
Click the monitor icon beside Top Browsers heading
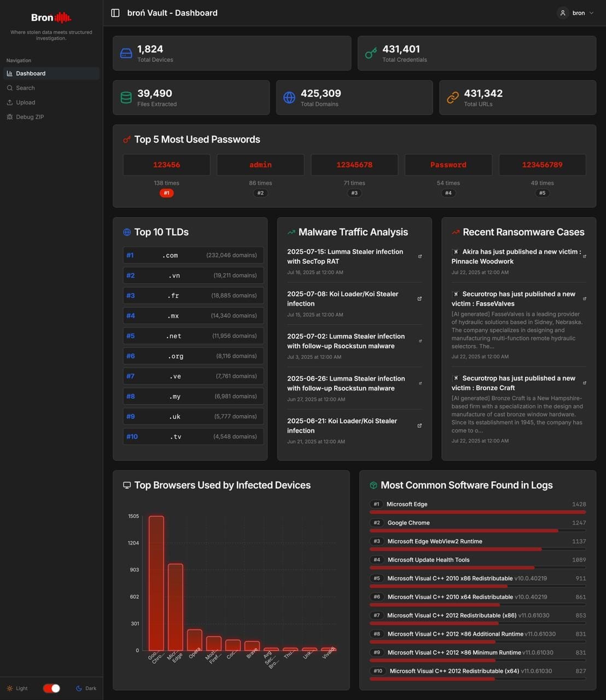[126, 485]
